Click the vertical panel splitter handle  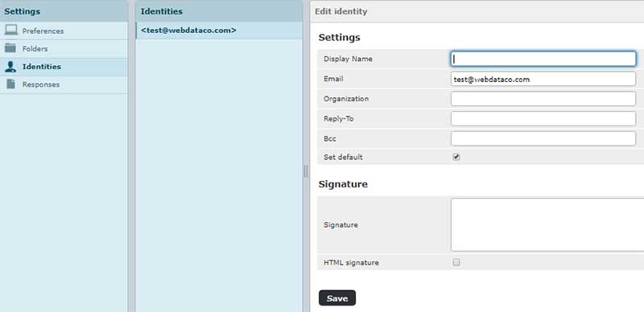pyautogui.click(x=306, y=171)
